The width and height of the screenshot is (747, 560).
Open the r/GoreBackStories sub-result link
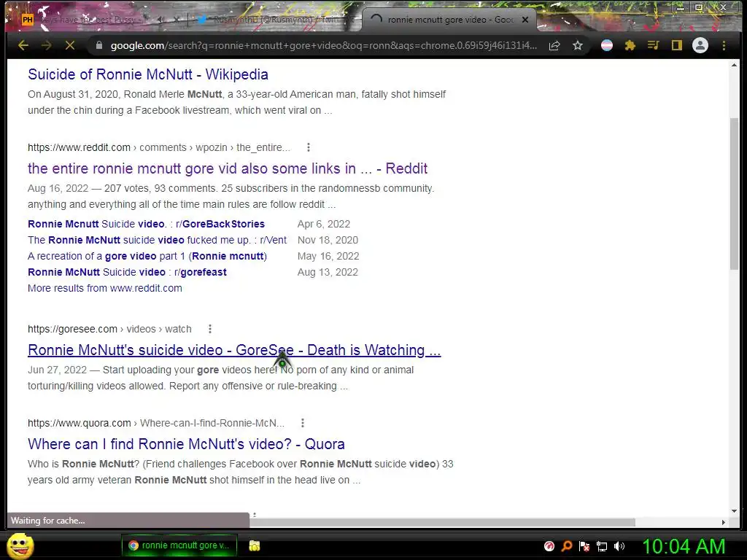click(x=146, y=224)
